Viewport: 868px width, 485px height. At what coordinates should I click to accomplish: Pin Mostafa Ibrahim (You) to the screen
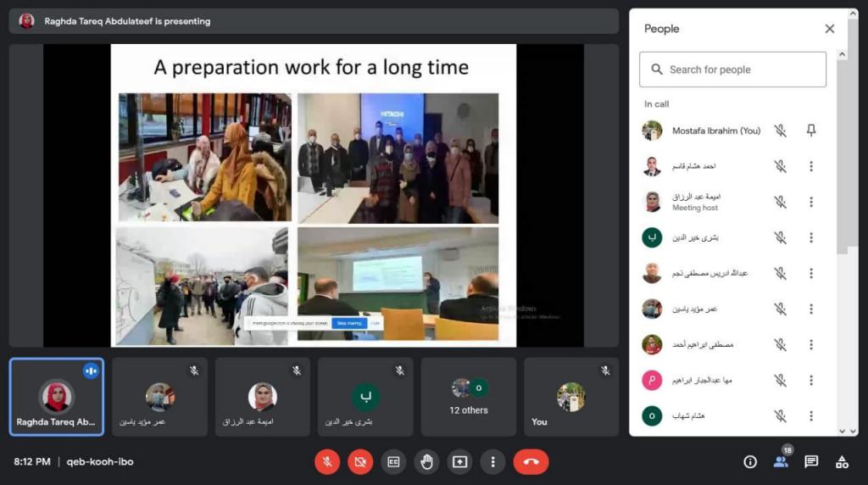pyautogui.click(x=811, y=131)
